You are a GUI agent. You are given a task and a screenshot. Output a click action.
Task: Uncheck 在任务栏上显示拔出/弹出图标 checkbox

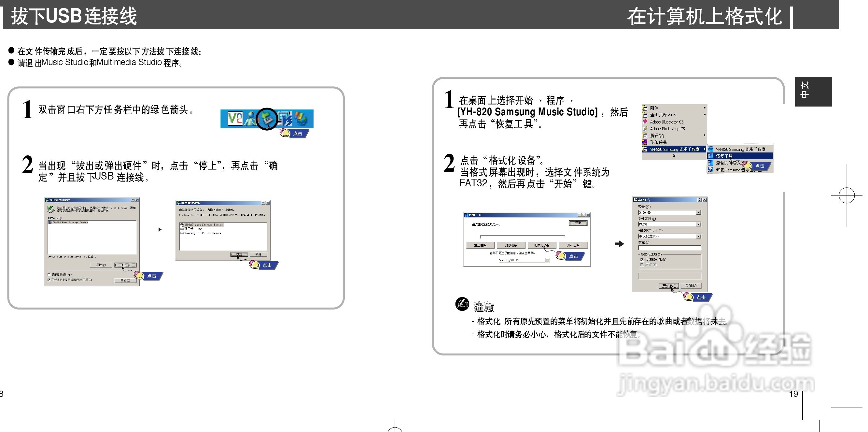pos(49,280)
